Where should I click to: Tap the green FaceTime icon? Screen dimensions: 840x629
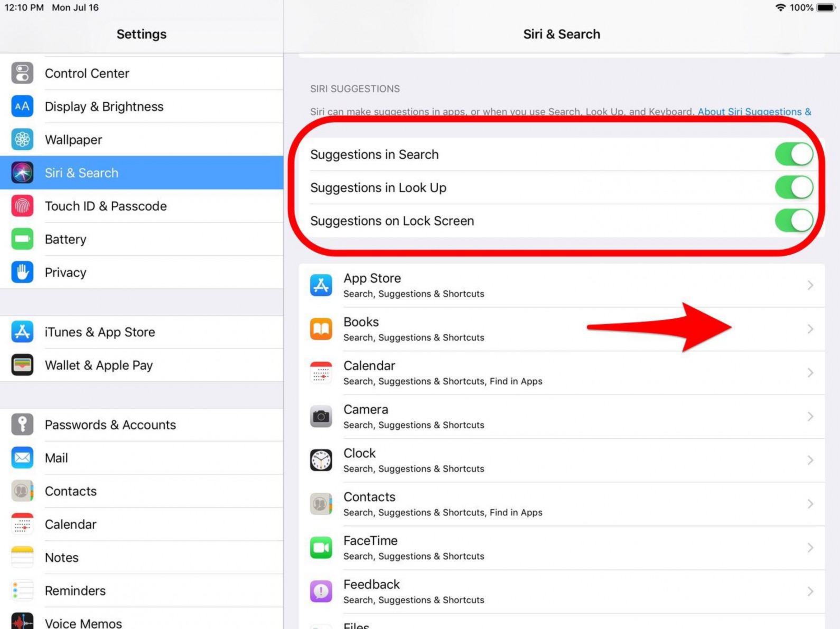pyautogui.click(x=321, y=548)
